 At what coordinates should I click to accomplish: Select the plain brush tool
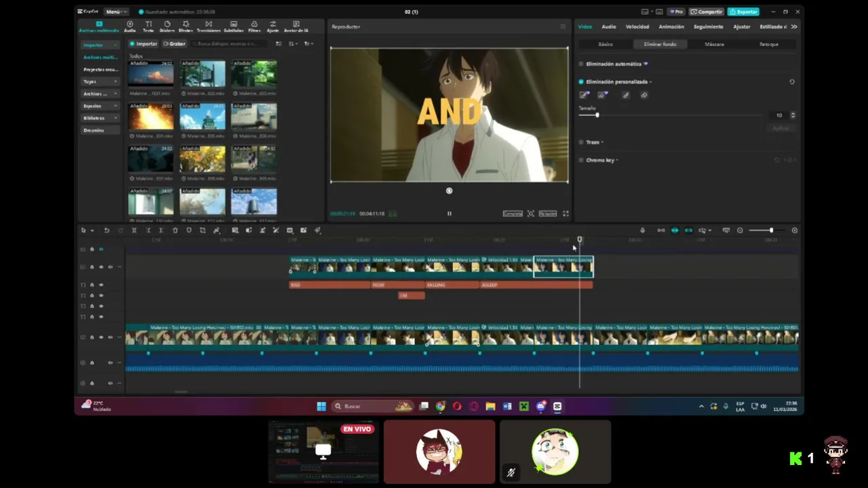coord(625,95)
